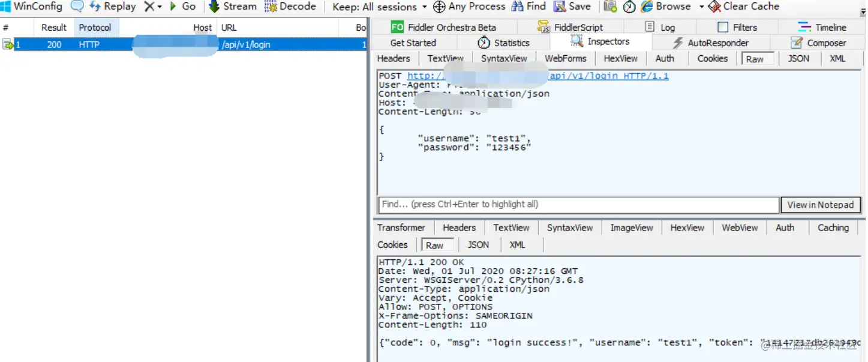
Task: Select session 1 /api/v1/login row
Action: click(x=184, y=44)
